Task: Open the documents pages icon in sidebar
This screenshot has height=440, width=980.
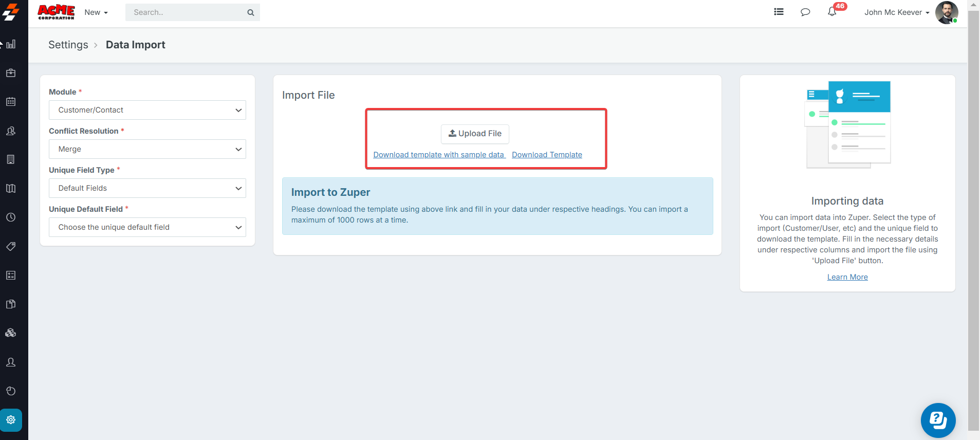Action: coord(11,304)
